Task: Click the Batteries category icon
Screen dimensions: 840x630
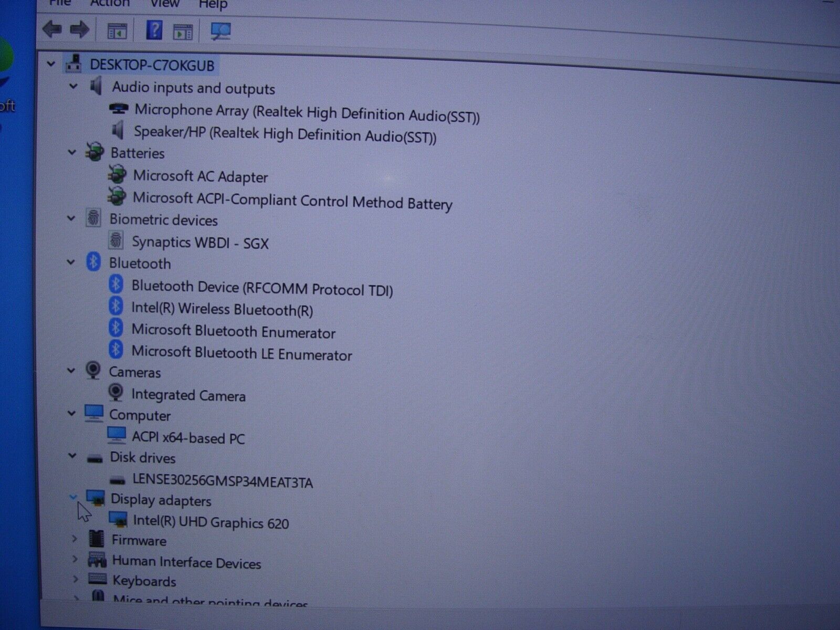Action: click(95, 152)
